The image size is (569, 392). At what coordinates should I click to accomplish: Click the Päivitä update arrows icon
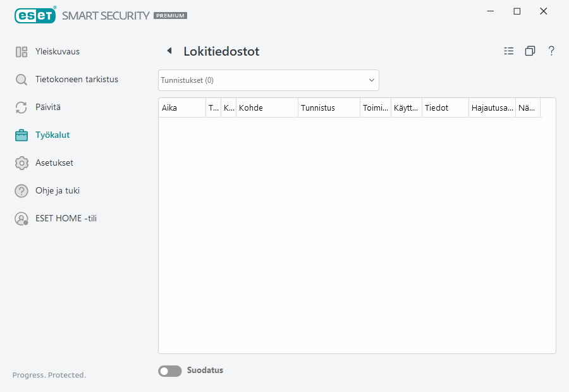(21, 107)
